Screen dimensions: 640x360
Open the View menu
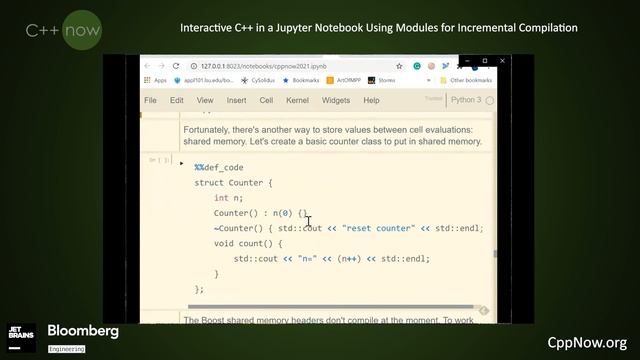205,100
